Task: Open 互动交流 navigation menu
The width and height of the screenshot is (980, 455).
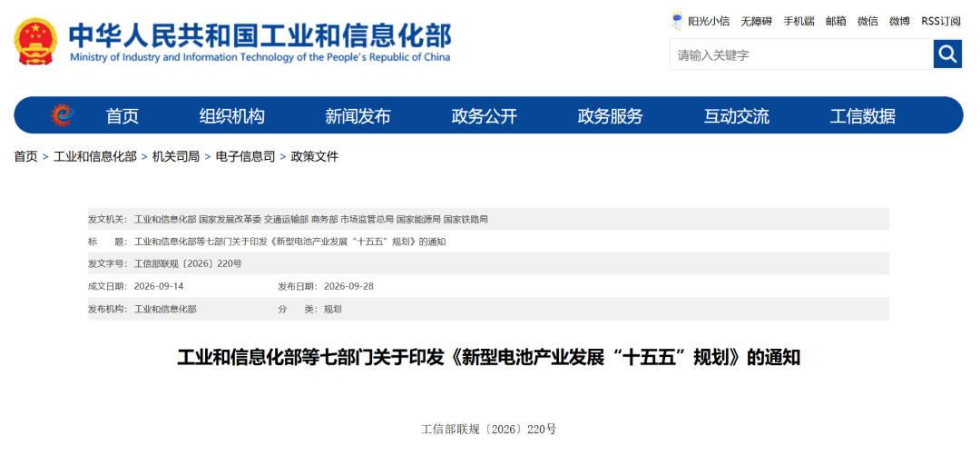Action: (x=736, y=115)
